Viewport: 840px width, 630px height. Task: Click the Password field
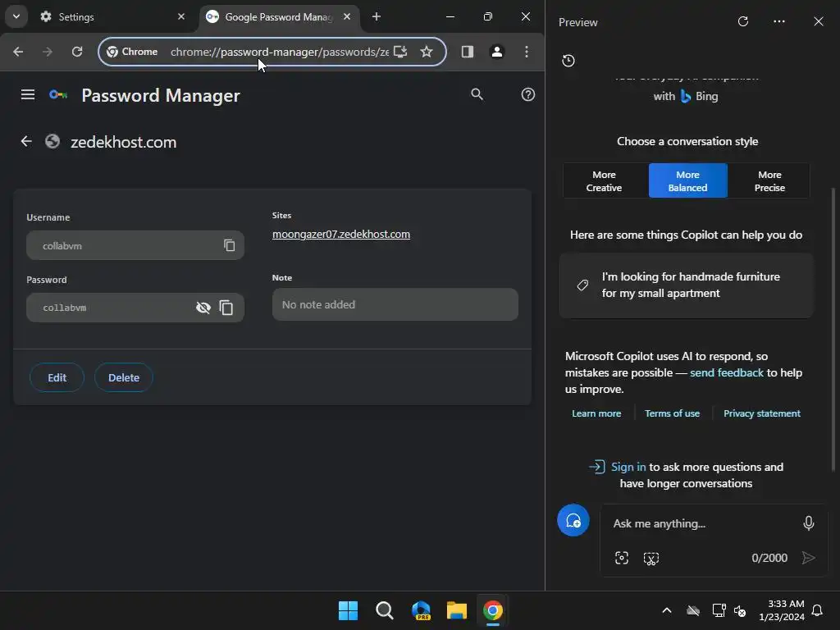coord(135,308)
